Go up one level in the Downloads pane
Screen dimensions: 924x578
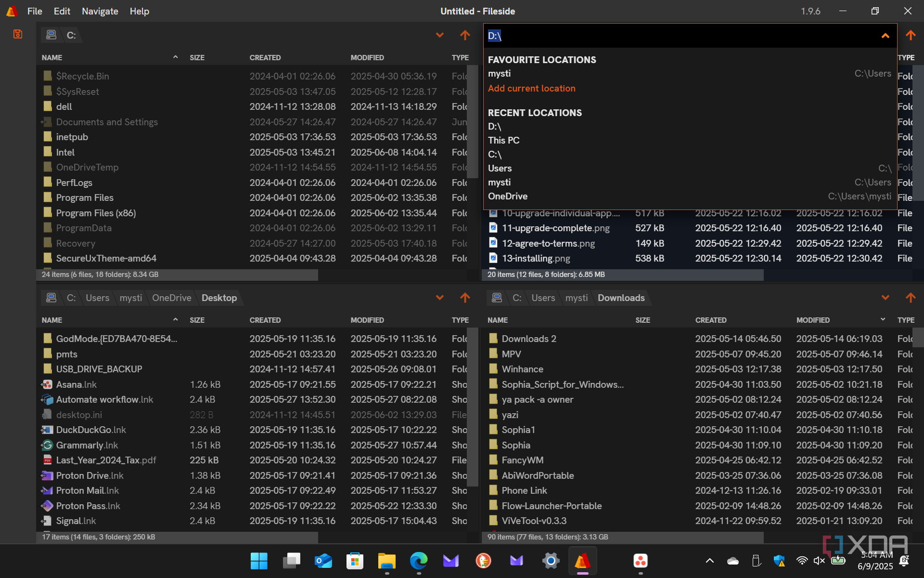(x=911, y=298)
